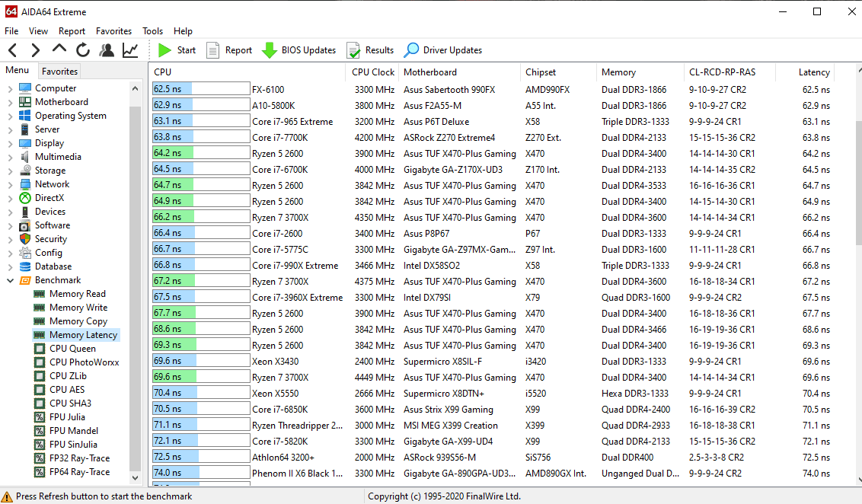862x504 pixels.
Task: Select the Software icon in the tree
Action: (24, 225)
